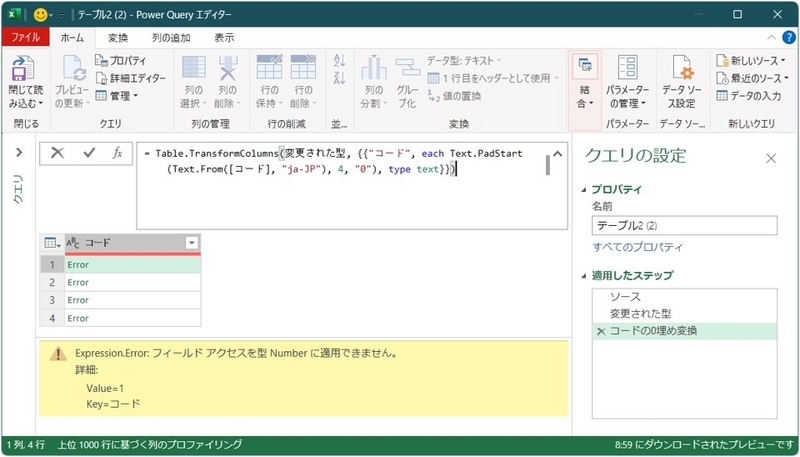Sort descending with the Z-A icon
Screen dimensions: 800x457
(x=339, y=78)
